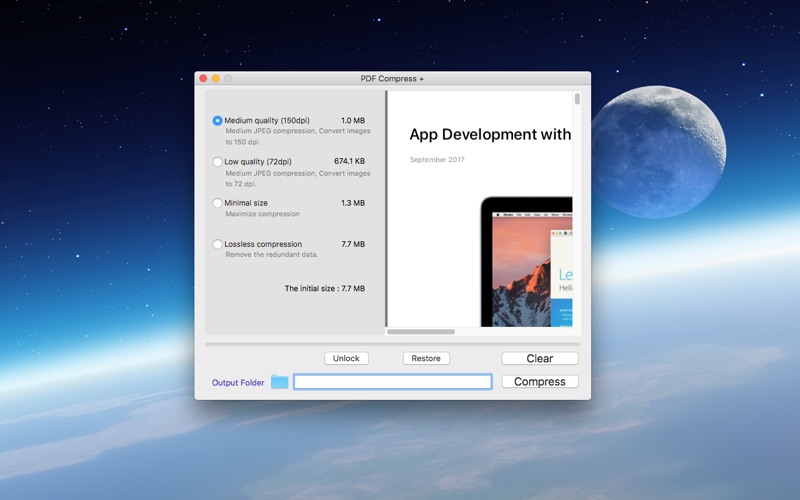Clear the loaded PDF file
The image size is (800, 500).
[x=540, y=358]
